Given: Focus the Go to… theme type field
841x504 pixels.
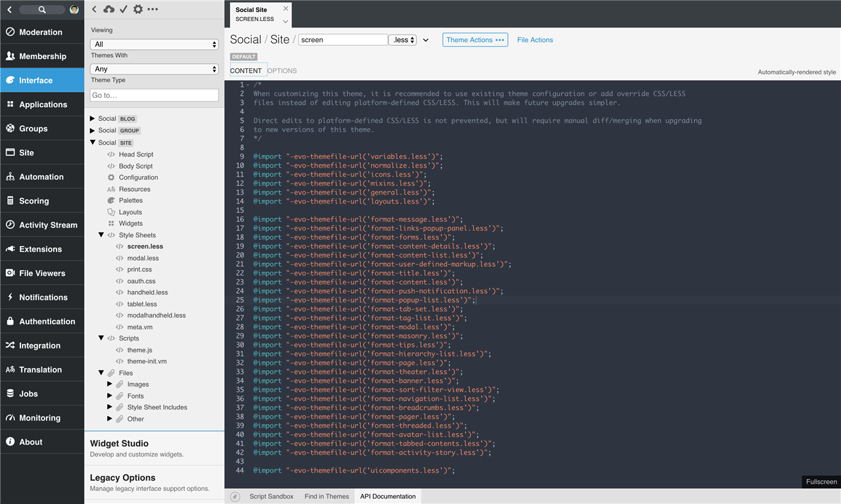Looking at the screenshot, I should 154,95.
